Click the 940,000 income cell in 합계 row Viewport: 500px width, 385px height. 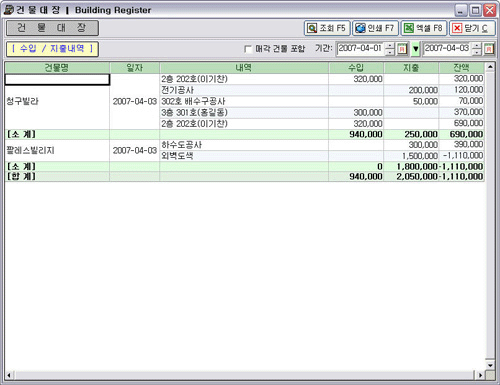356,177
